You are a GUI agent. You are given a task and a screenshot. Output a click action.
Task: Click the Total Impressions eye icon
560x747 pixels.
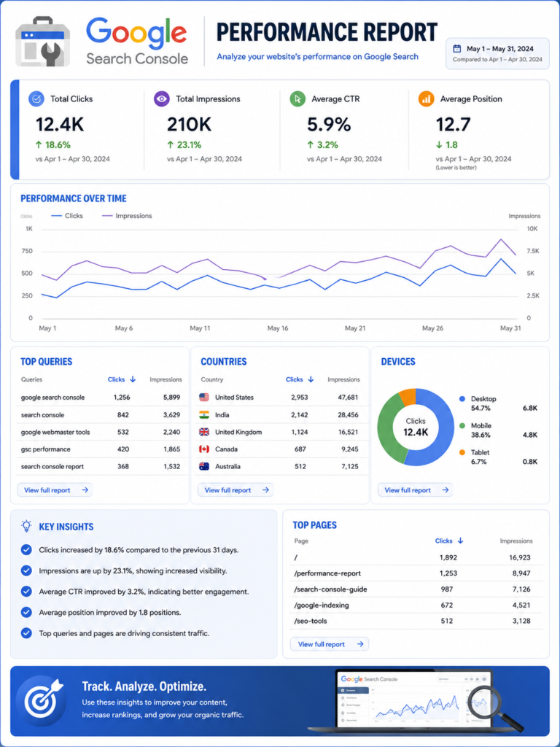[x=162, y=99]
